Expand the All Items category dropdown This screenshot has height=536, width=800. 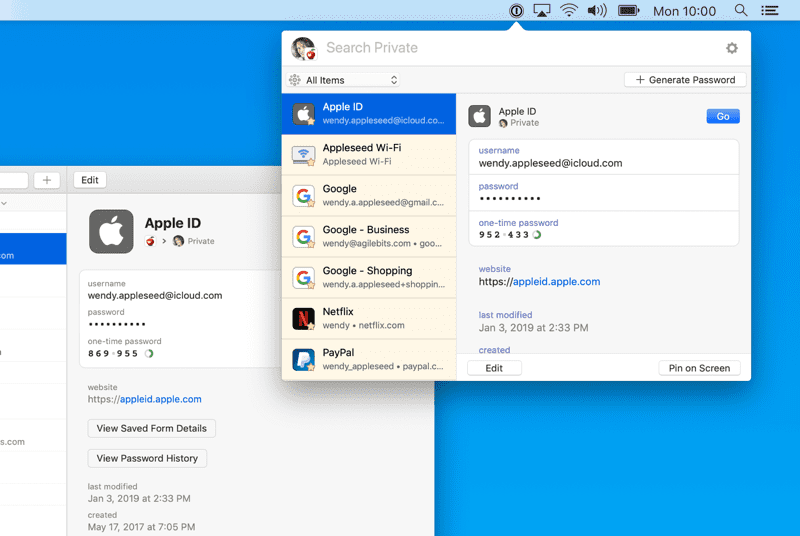point(344,80)
